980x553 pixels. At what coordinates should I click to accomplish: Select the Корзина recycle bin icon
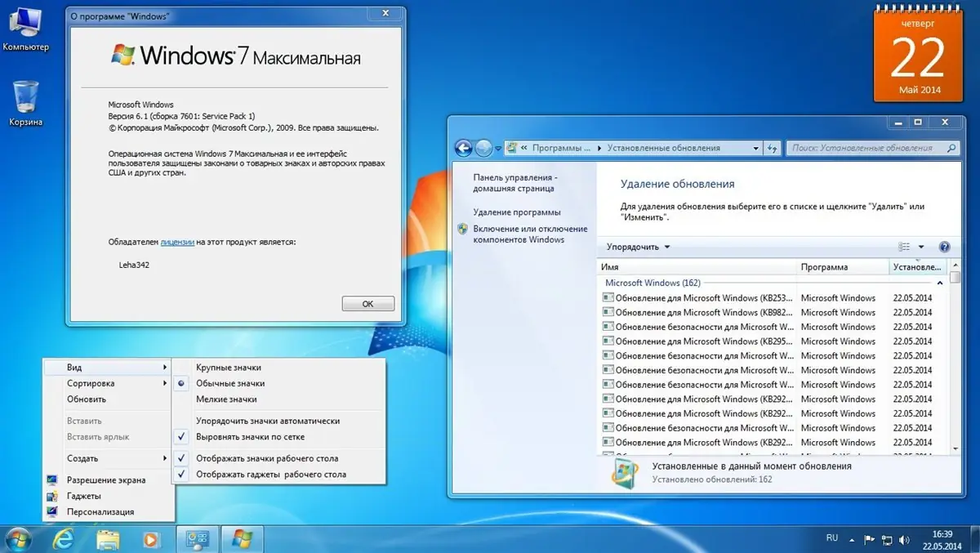pyautogui.click(x=25, y=103)
